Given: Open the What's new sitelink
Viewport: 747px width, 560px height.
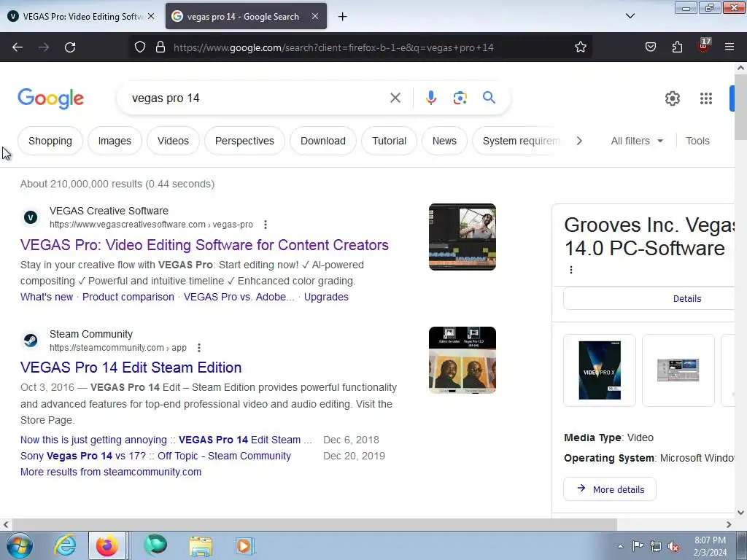Looking at the screenshot, I should (x=47, y=297).
